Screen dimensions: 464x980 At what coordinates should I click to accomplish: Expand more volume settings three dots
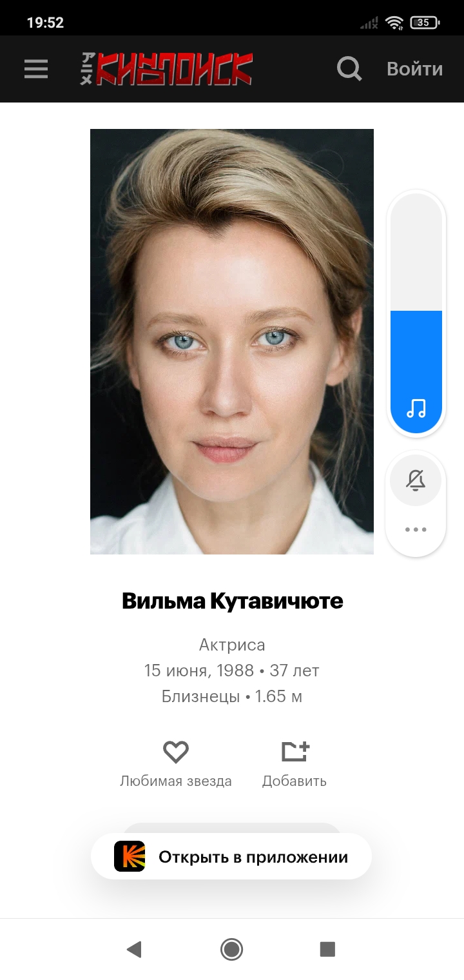(x=416, y=530)
